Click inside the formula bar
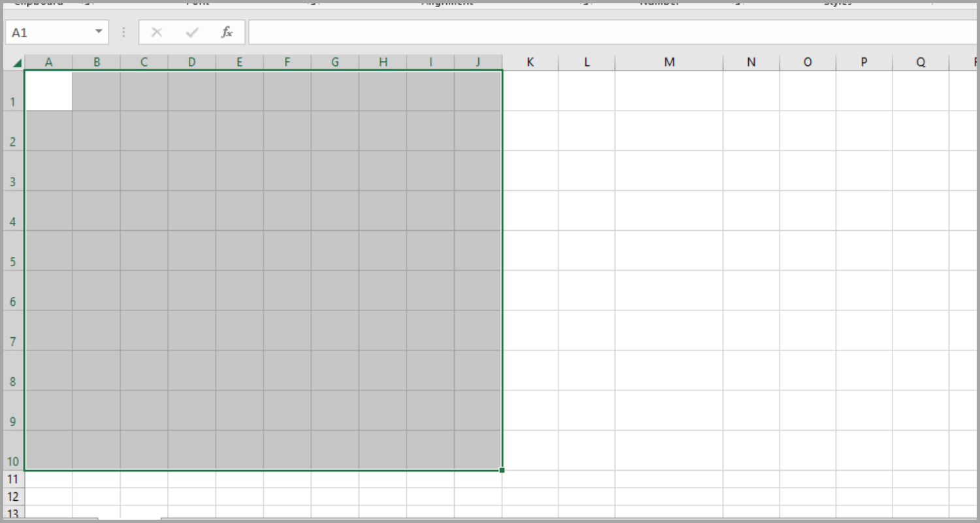 pyautogui.click(x=457, y=31)
